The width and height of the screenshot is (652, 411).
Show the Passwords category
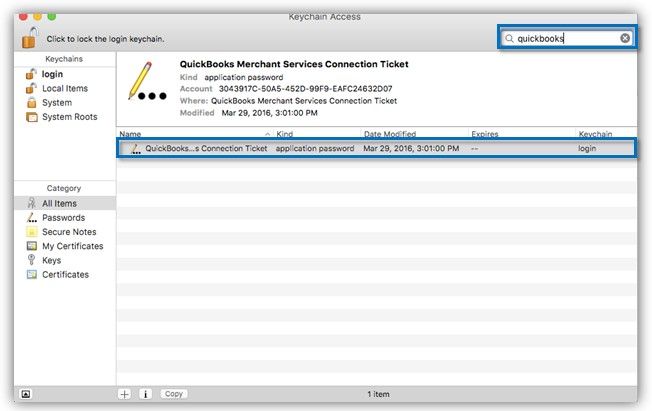pos(63,218)
